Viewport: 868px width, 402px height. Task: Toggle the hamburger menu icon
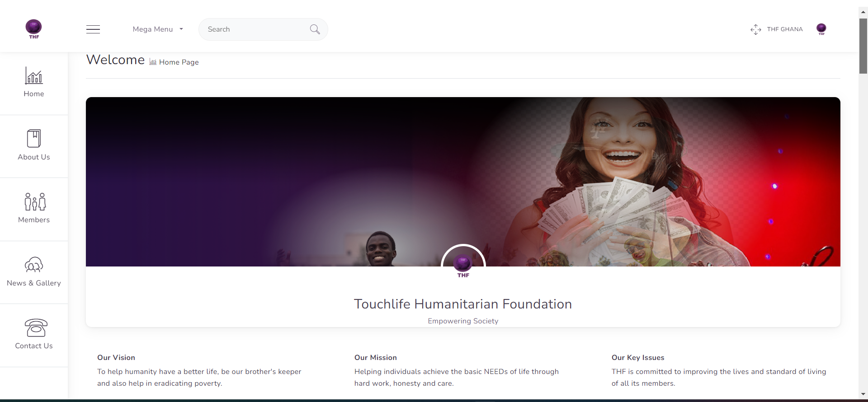[93, 29]
